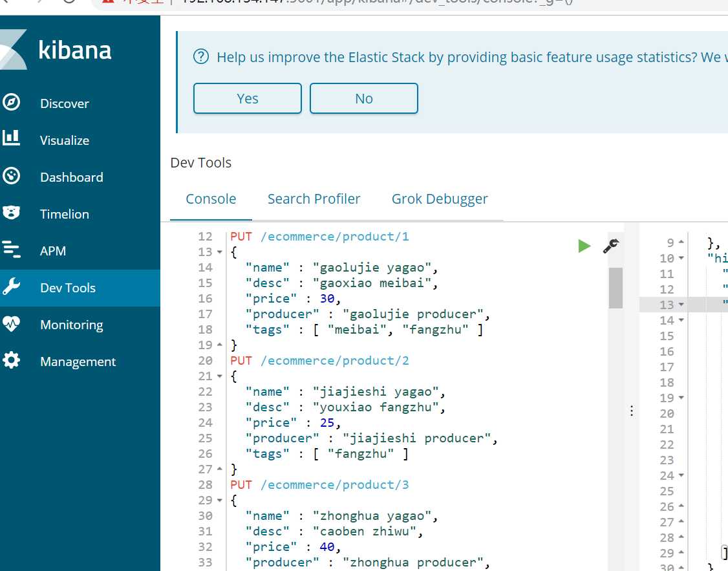Go to Timelion in sidebar
This screenshot has width=728, height=571.
65,214
